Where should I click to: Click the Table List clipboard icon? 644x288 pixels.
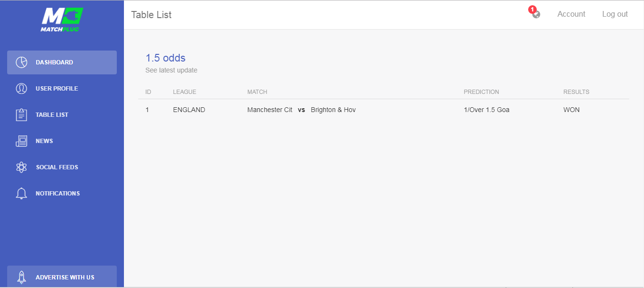[x=21, y=115]
